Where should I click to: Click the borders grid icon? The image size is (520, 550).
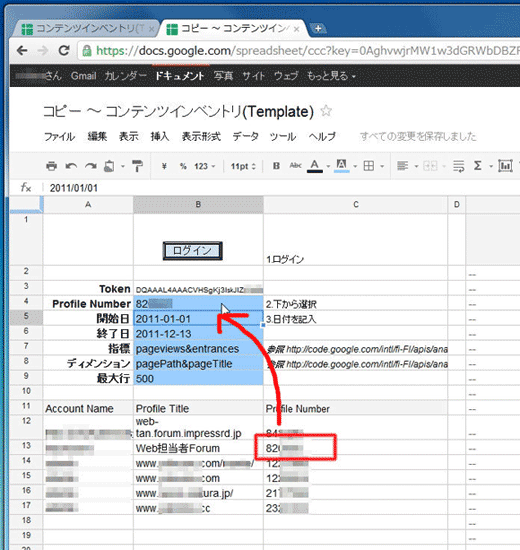point(368,166)
